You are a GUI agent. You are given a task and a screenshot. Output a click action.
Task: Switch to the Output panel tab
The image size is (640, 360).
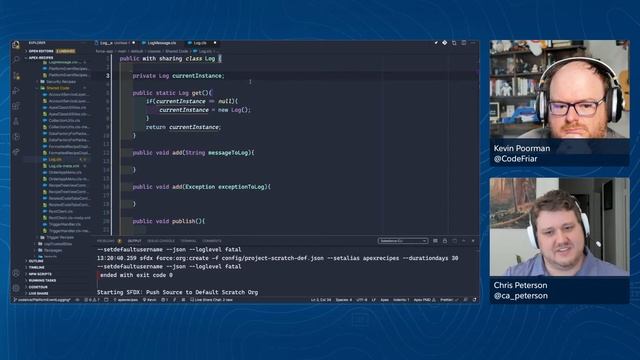coord(134,241)
